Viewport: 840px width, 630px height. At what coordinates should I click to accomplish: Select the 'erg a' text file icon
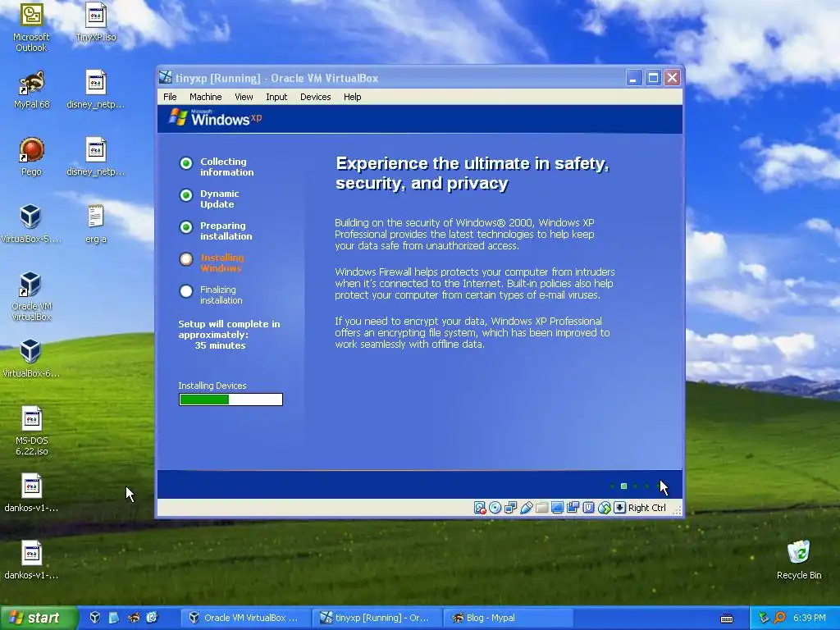pos(96,224)
